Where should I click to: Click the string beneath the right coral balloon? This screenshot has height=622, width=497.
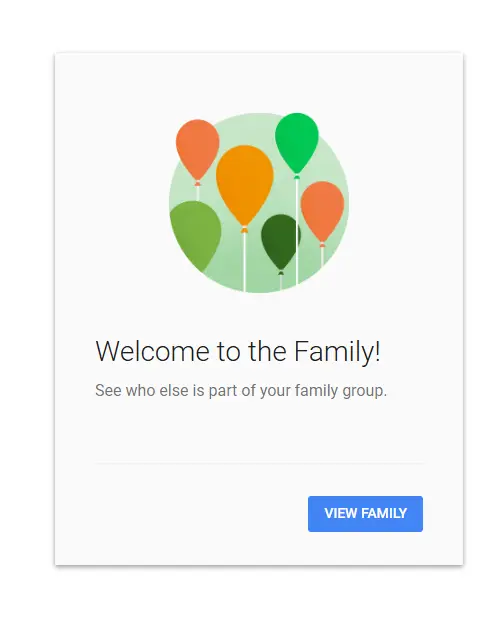coord(322,257)
